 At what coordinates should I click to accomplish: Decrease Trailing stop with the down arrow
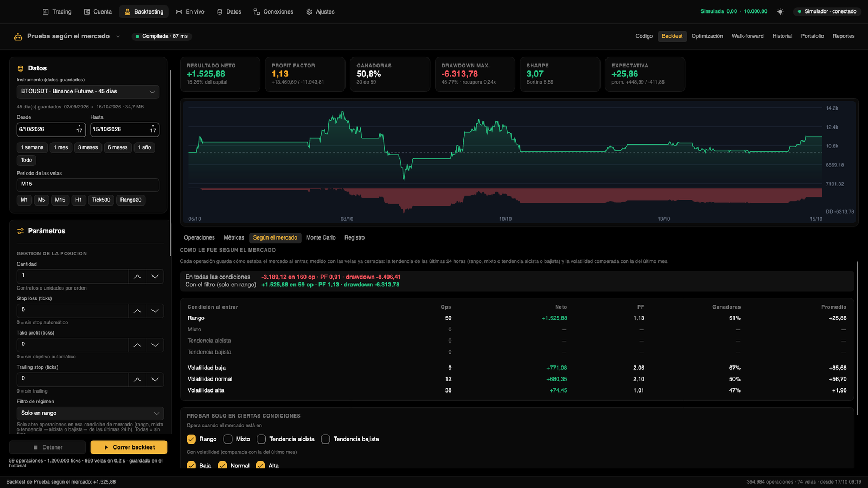click(155, 380)
